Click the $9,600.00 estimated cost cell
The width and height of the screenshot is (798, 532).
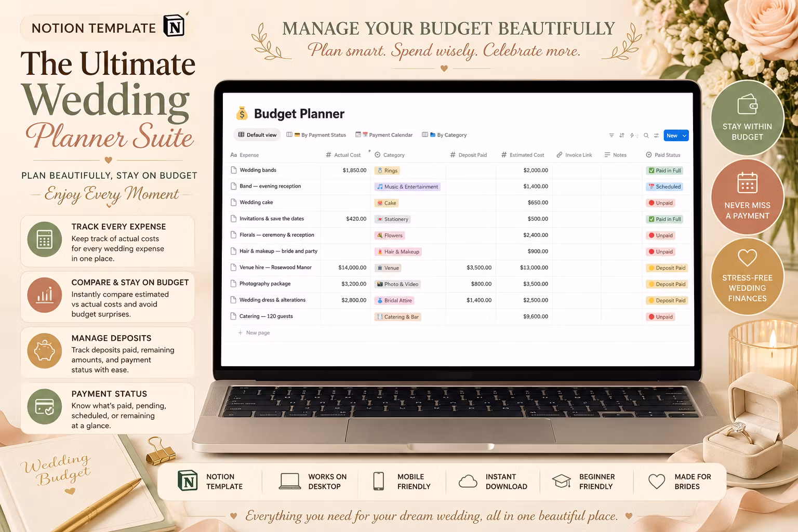point(536,316)
